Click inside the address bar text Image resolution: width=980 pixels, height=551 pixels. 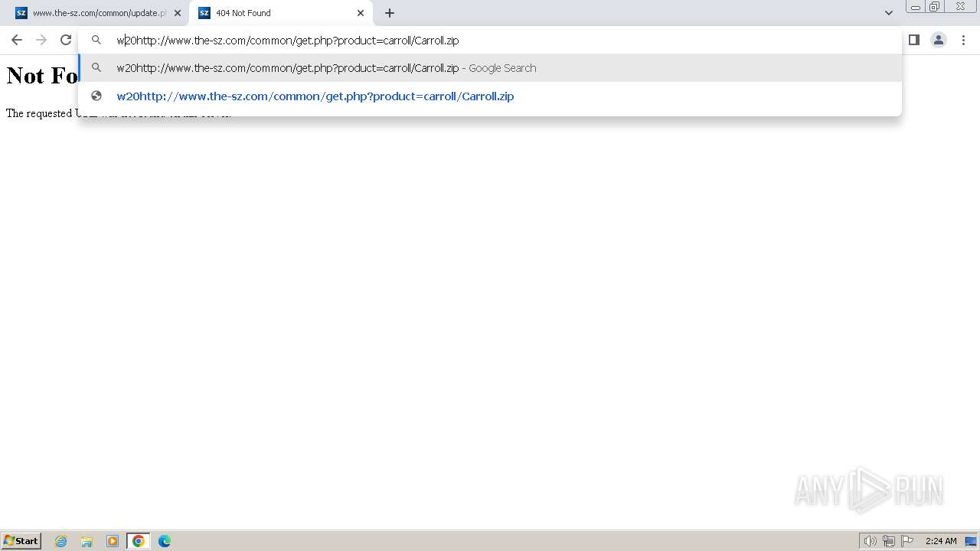pyautogui.click(x=287, y=41)
